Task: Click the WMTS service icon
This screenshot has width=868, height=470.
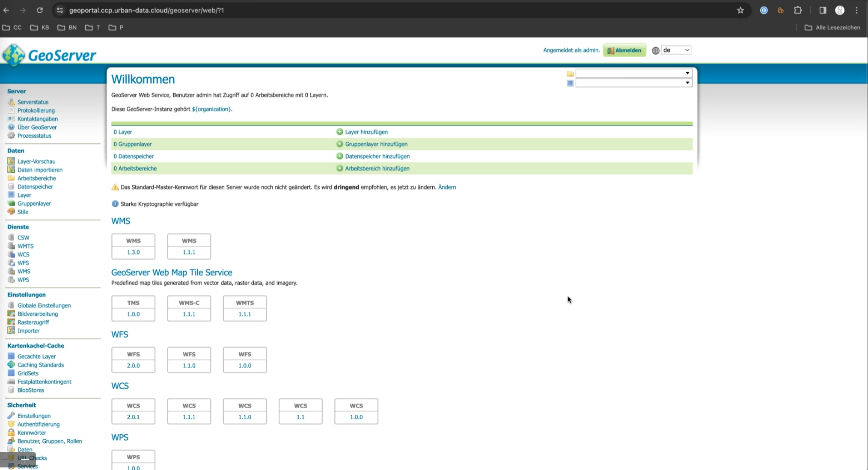Action: (x=11, y=246)
